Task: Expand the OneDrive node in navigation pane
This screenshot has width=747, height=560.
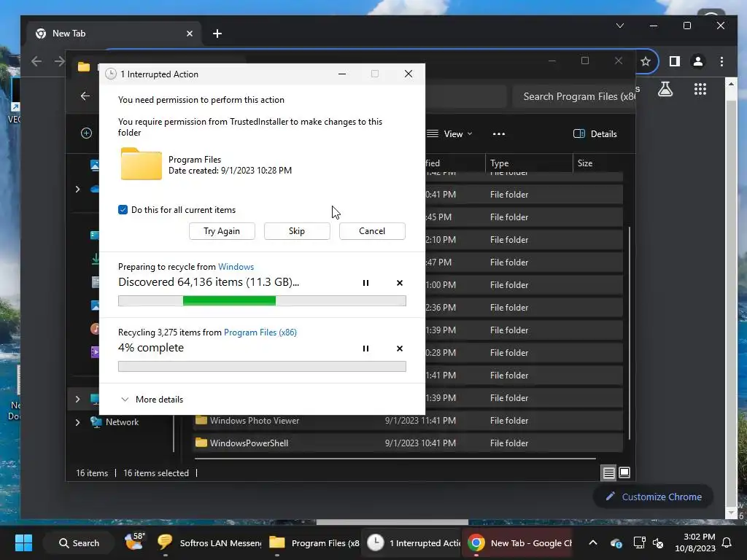Action: tap(77, 190)
